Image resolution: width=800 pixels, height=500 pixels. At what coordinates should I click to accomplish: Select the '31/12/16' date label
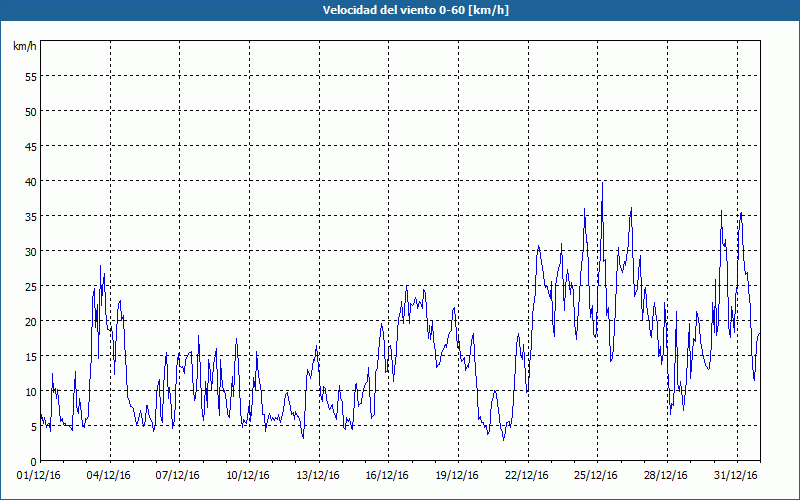tap(736, 476)
